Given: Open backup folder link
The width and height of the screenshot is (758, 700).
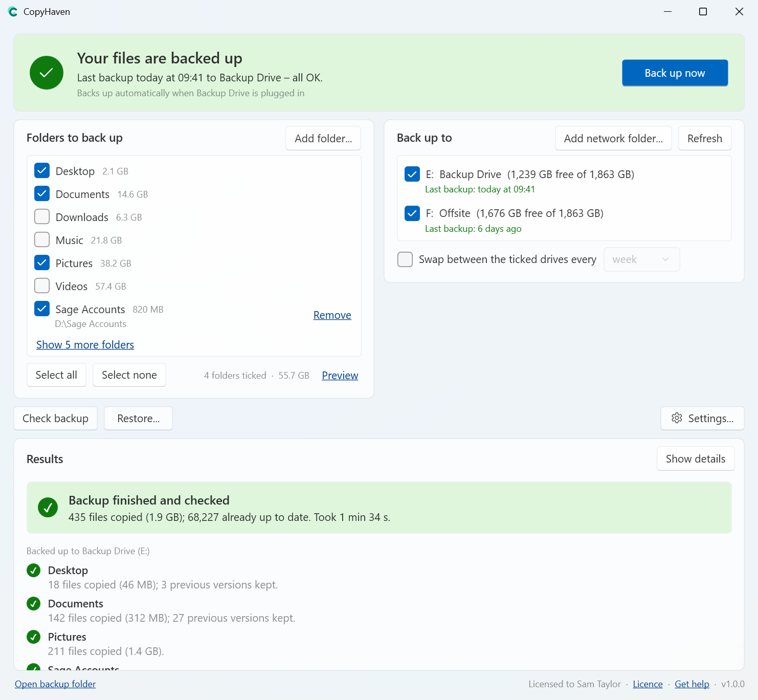Looking at the screenshot, I should 55,684.
